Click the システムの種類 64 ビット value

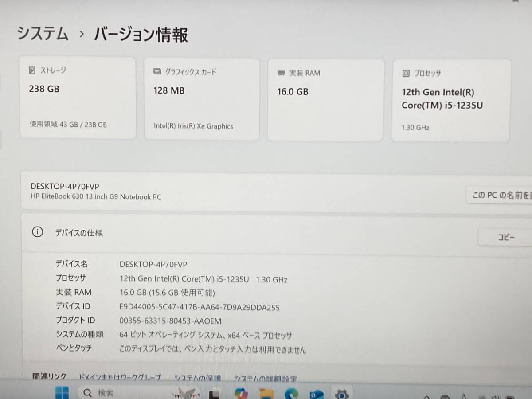[206, 335]
